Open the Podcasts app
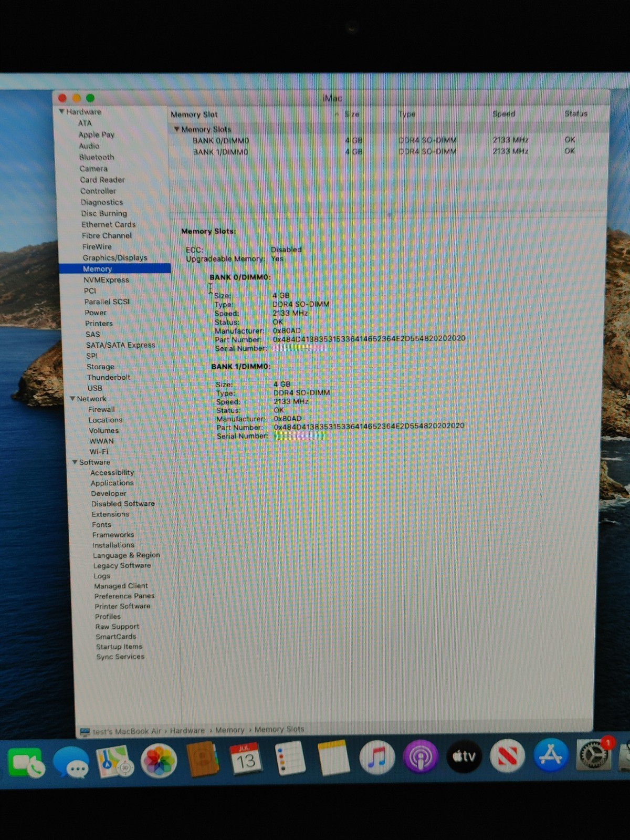630x840 pixels. (421, 756)
